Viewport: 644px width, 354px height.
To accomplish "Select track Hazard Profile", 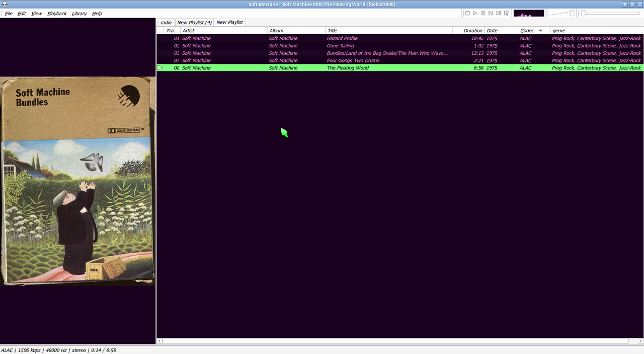I will [400, 38].
